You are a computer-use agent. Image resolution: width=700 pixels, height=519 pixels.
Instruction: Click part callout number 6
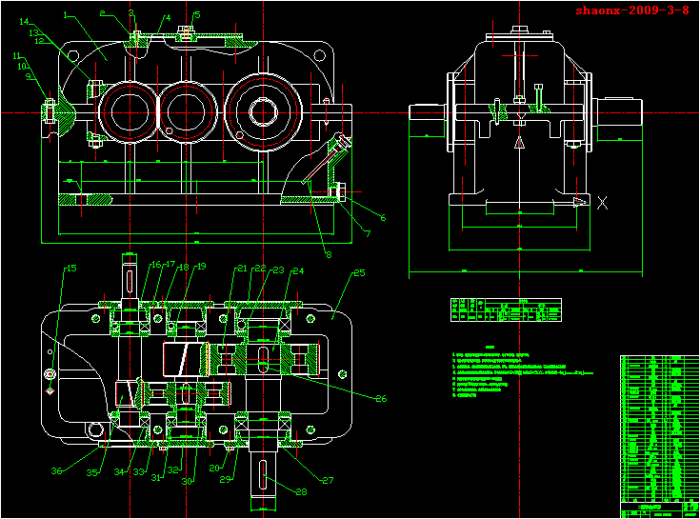(x=382, y=217)
